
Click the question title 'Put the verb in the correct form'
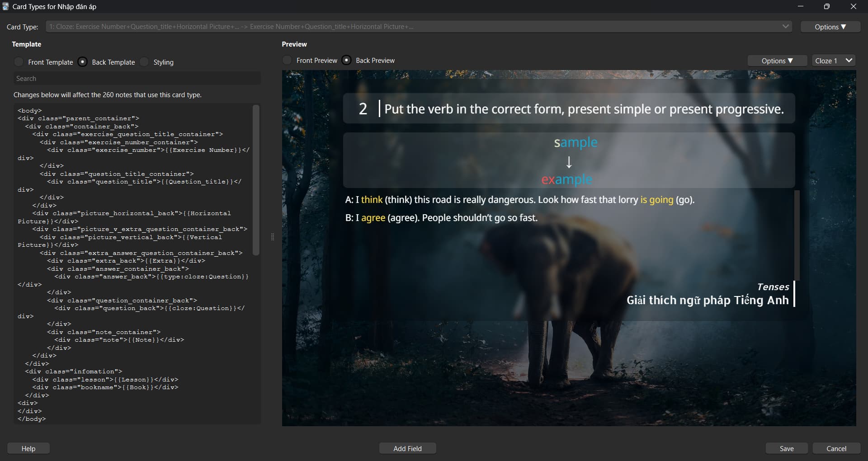click(584, 109)
